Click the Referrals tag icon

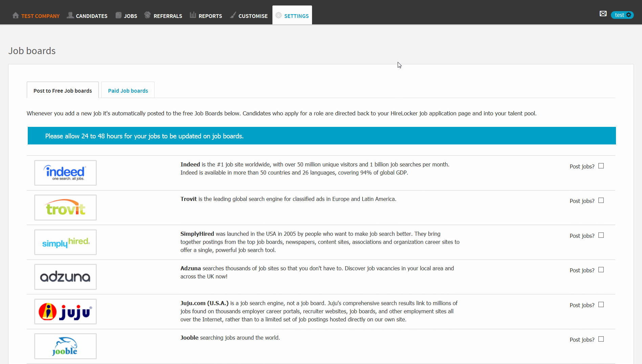tap(148, 15)
